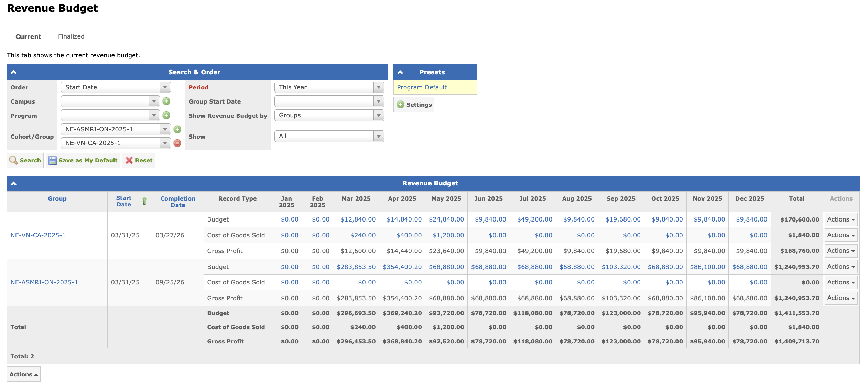Click the Start Date sort arrow icon
This screenshot has height=388, width=868.
point(144,201)
